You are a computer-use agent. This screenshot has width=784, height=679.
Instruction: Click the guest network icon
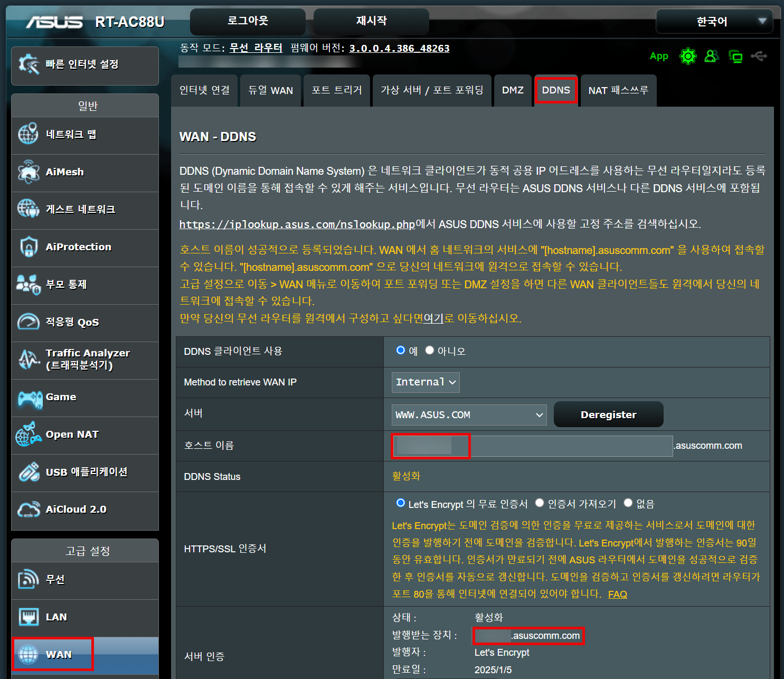[28, 209]
